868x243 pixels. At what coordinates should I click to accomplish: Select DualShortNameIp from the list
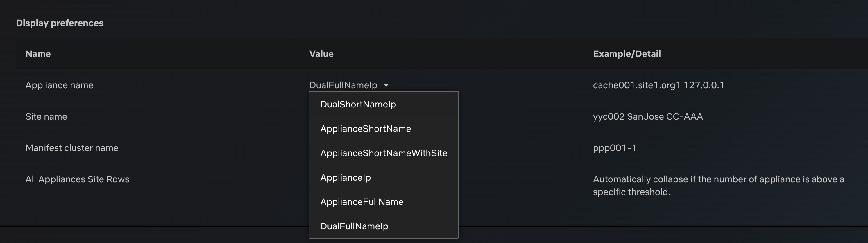tap(358, 104)
